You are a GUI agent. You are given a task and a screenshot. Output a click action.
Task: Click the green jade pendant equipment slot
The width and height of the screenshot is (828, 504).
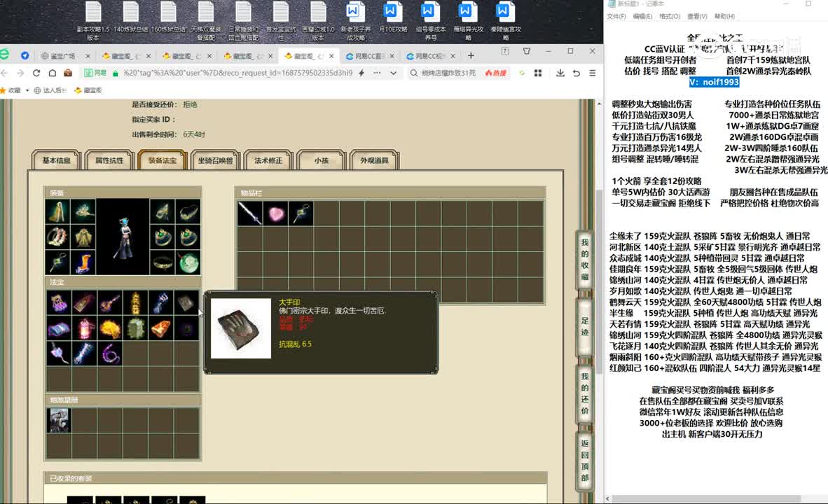(x=188, y=262)
